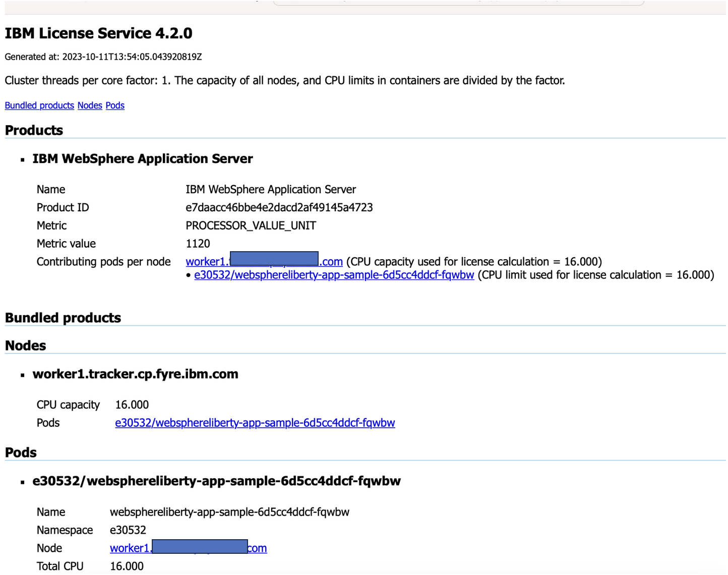Click the cluster threads per core factor sentence
Screen dimensions: 728x575
tap(285, 80)
